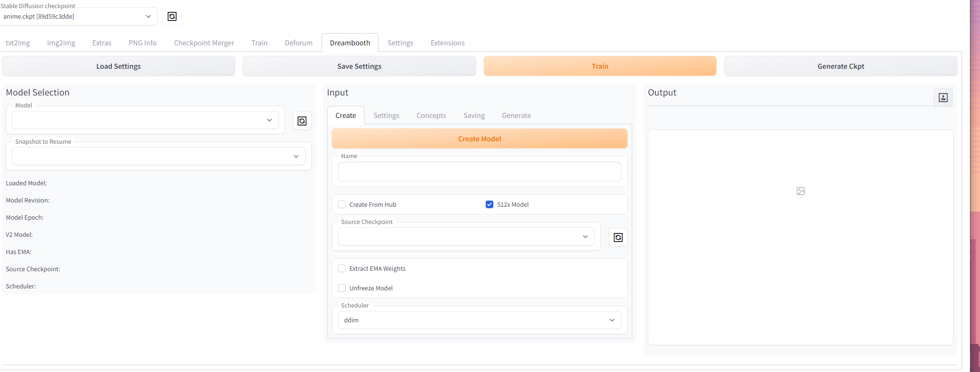The image size is (980, 372).
Task: Click the Output image placeholder icon
Action: point(801,191)
